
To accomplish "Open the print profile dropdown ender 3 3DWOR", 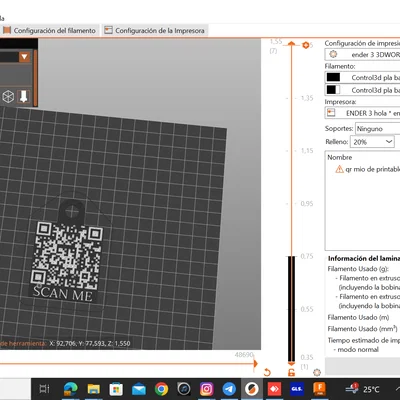I will coord(362,54).
